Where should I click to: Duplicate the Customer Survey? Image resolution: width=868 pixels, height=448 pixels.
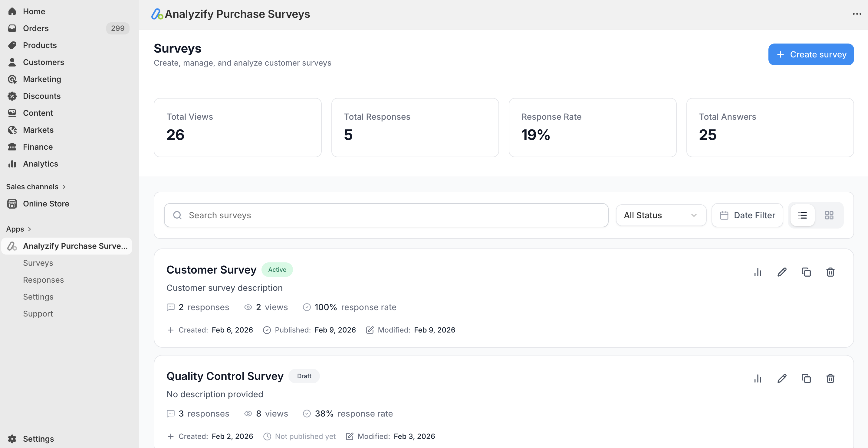tap(806, 272)
